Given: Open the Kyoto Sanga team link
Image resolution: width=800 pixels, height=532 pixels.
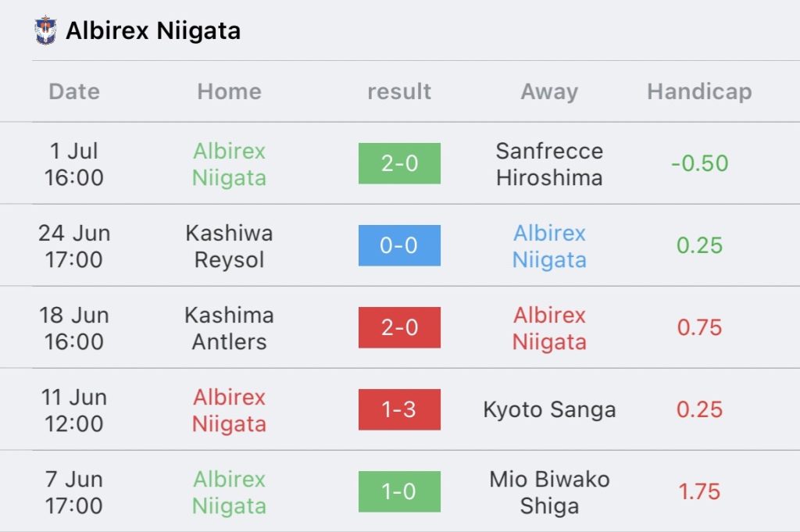Looking at the screenshot, I should [549, 409].
